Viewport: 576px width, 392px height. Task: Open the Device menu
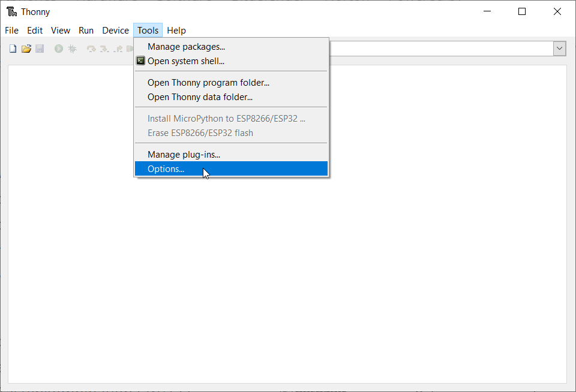pos(115,31)
